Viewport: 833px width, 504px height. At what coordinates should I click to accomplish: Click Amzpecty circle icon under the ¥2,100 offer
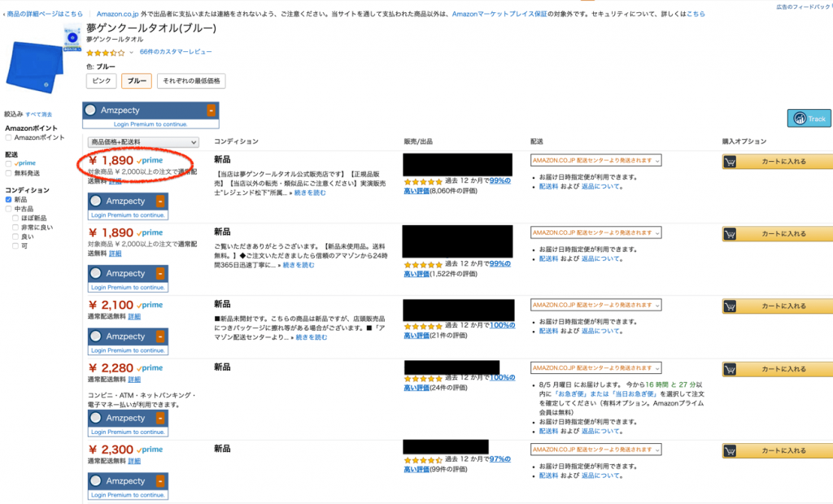(96, 337)
